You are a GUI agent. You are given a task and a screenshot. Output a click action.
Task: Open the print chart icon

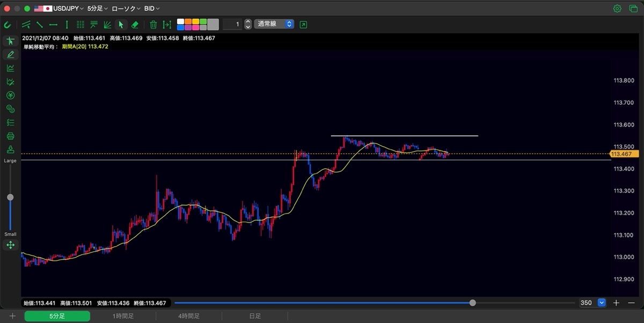coord(10,136)
